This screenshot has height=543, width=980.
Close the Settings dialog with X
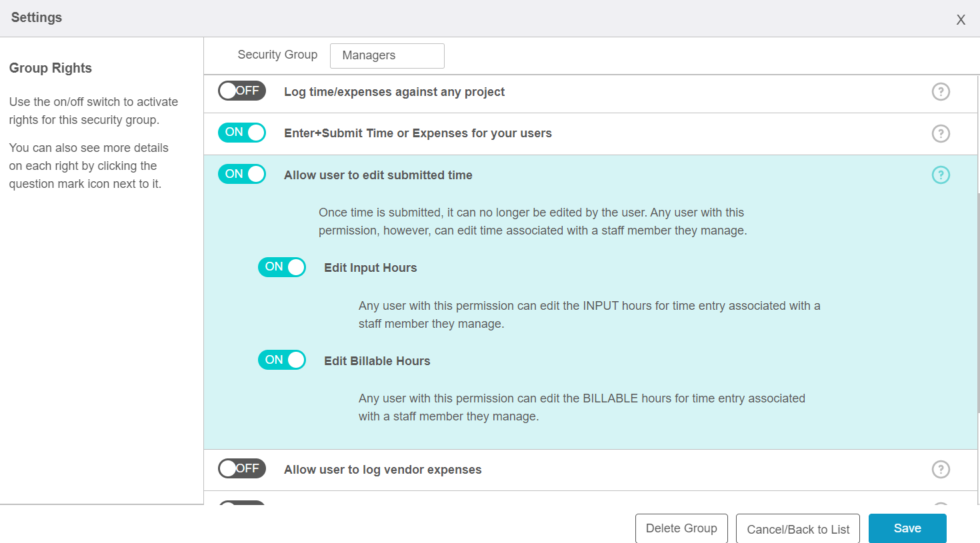tap(961, 19)
